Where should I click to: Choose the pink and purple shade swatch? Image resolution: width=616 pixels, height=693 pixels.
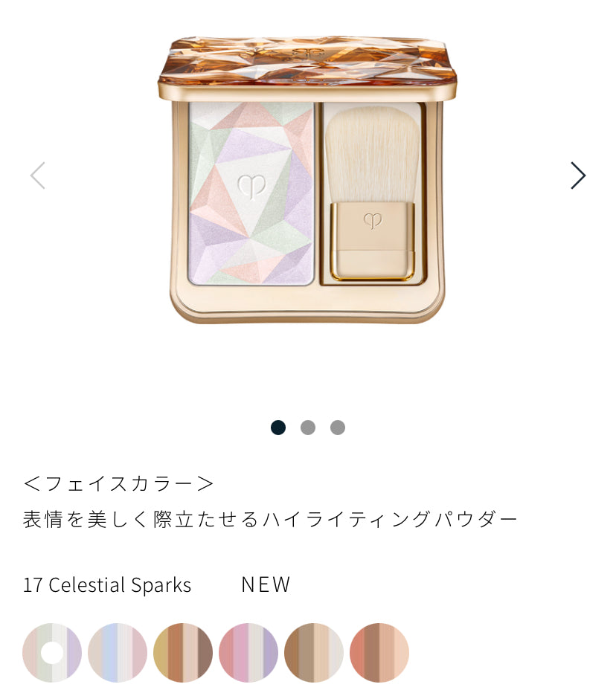[x=248, y=652]
